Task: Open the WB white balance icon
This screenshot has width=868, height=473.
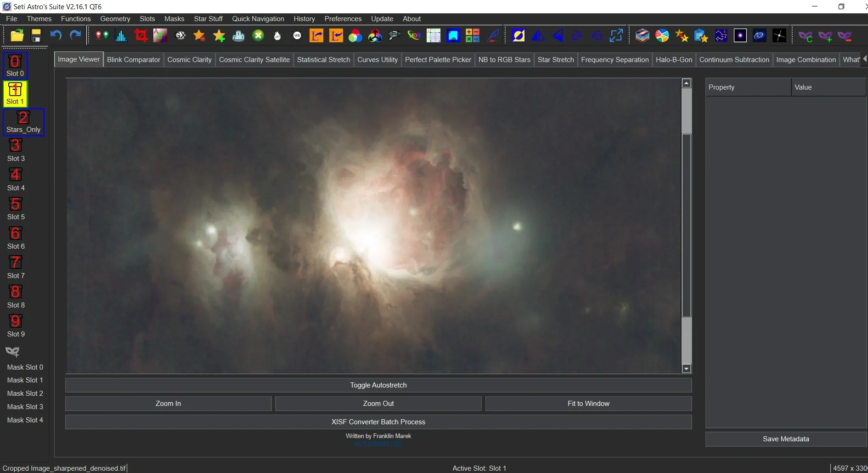Action: 297,35
